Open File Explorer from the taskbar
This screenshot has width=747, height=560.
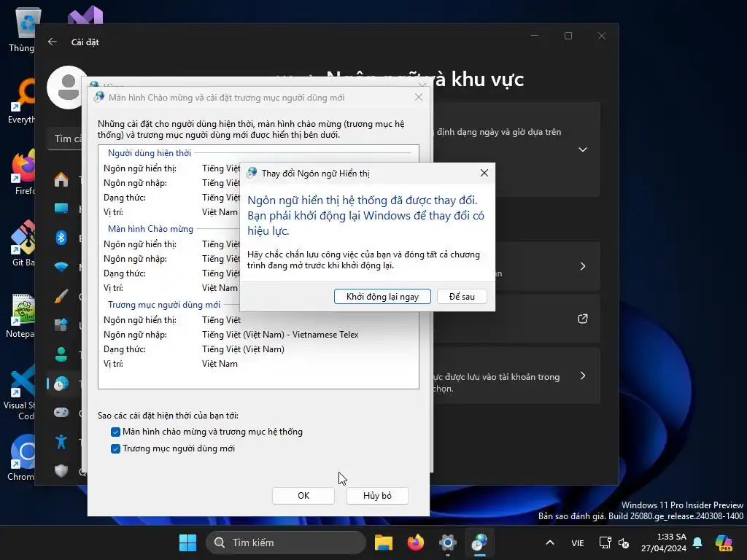(x=384, y=542)
